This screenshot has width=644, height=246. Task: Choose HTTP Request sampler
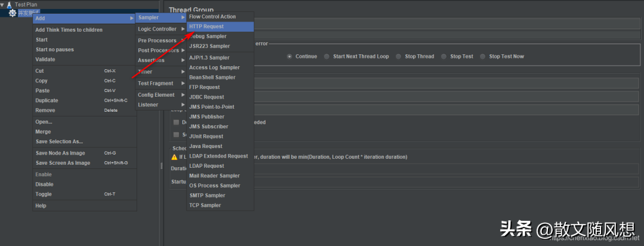tap(220, 26)
